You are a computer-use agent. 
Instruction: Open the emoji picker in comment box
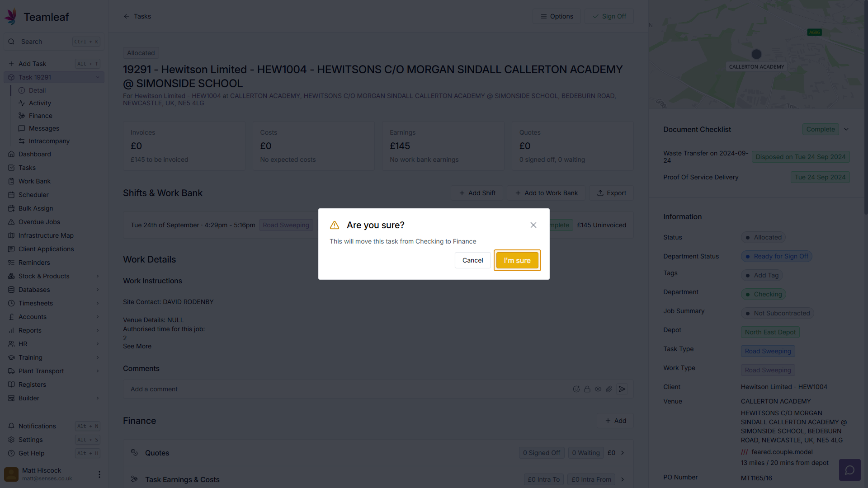point(576,389)
